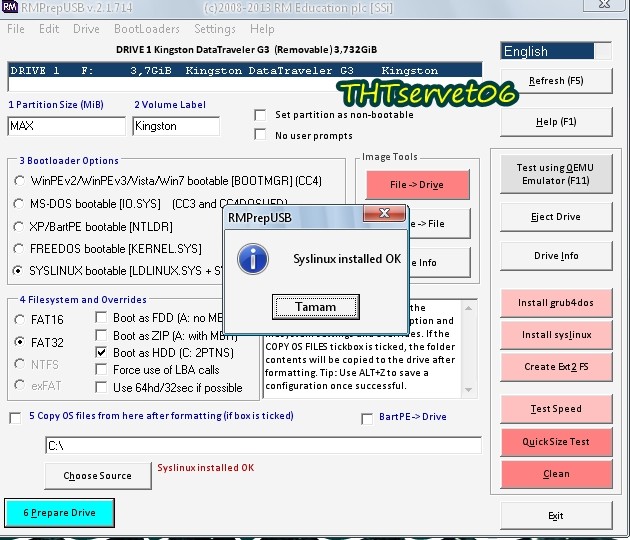Screen dimensions: 630x540
Task: Click Quick Size Test button
Action: coord(556,442)
